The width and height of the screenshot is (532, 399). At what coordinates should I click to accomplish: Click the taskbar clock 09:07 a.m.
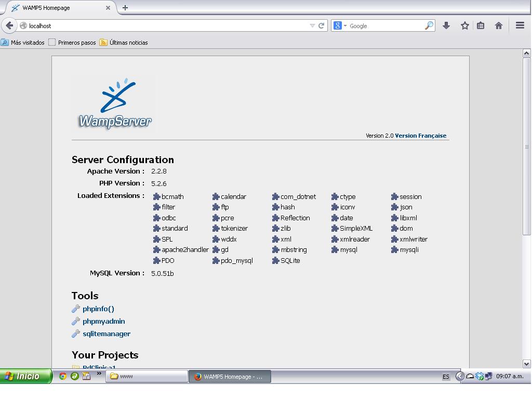[x=510, y=376]
